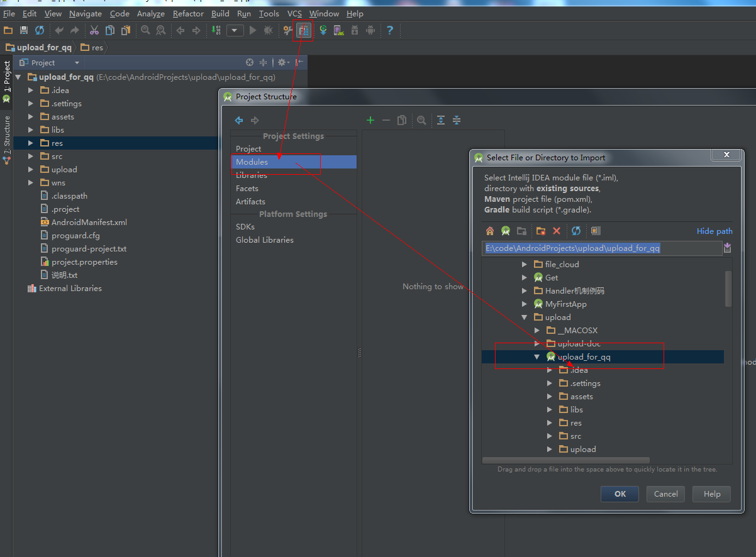Click the red Delete icon in import dialog
Viewport: 756px width, 557px height.
(556, 231)
